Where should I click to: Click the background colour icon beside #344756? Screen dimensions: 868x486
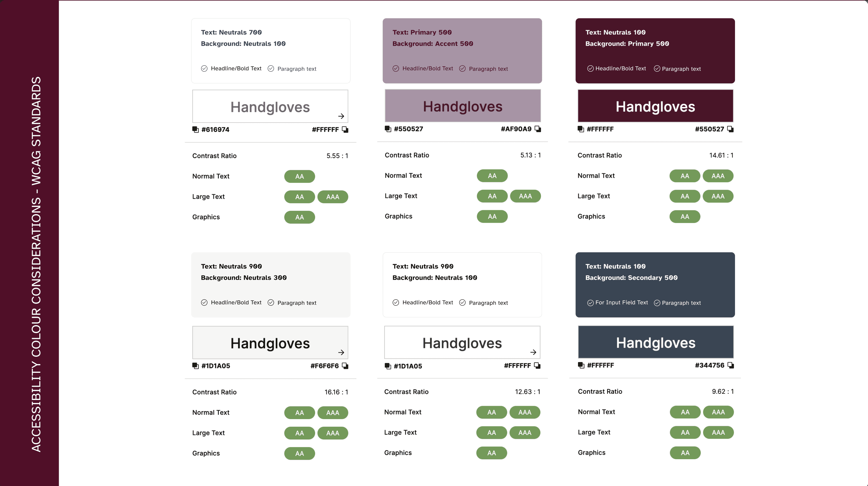click(x=730, y=365)
